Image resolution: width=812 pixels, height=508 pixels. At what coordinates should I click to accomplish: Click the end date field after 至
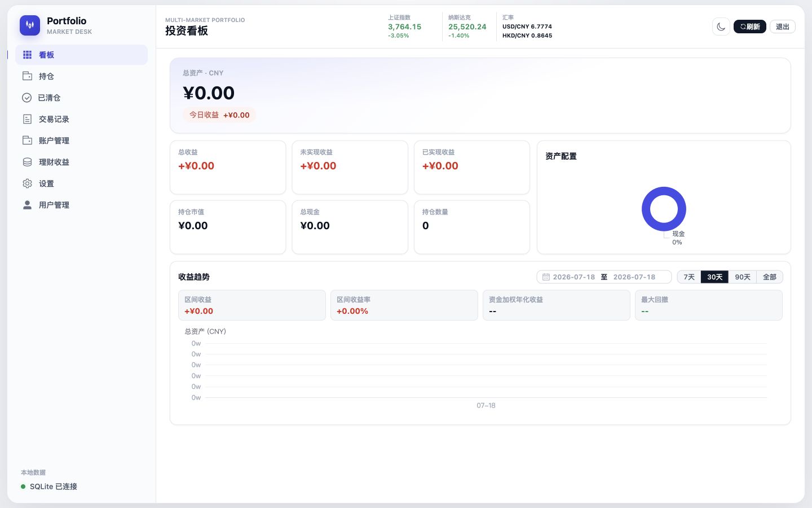pos(634,277)
